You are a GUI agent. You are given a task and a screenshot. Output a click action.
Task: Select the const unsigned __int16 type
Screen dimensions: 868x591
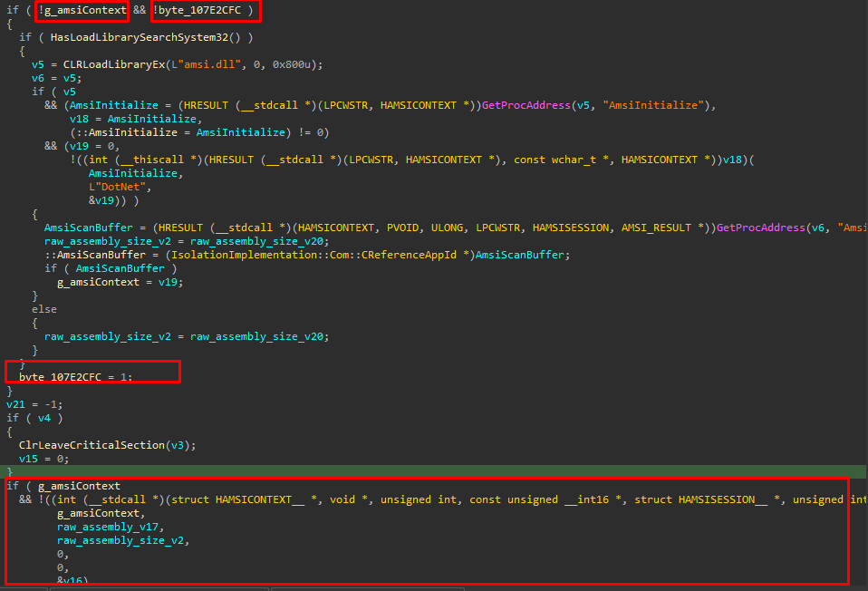(x=539, y=499)
